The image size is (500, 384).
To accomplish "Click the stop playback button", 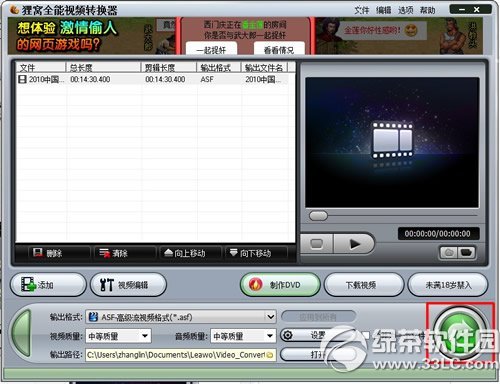I will 316,244.
